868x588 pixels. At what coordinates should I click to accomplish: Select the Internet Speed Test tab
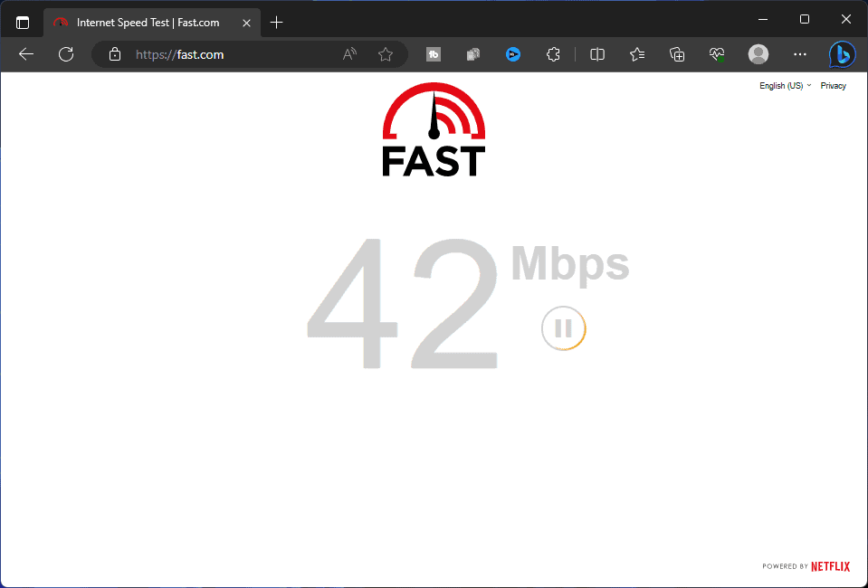coord(145,22)
